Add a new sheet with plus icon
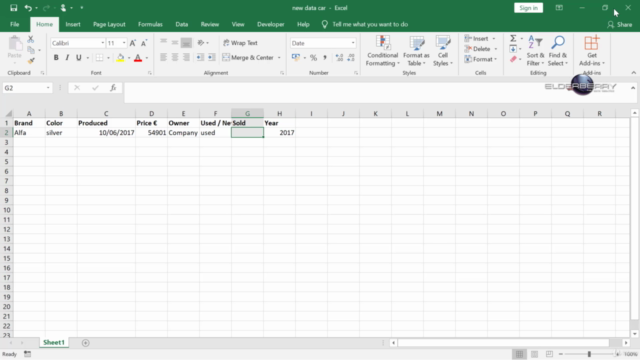640x360 pixels. [85, 343]
